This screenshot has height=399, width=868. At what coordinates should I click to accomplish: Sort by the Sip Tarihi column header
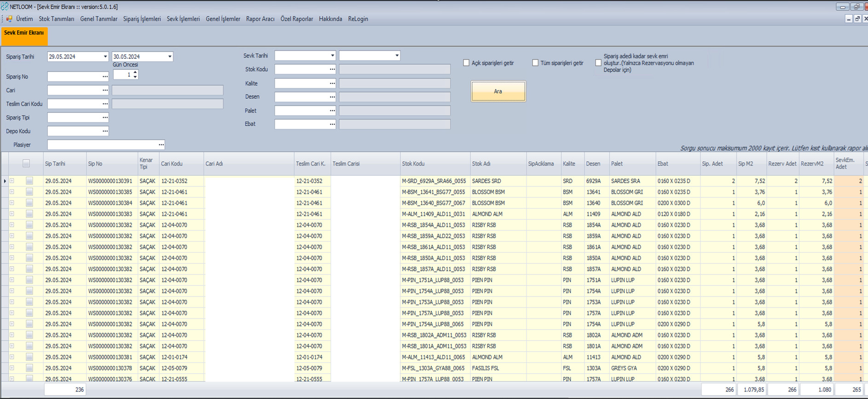64,164
